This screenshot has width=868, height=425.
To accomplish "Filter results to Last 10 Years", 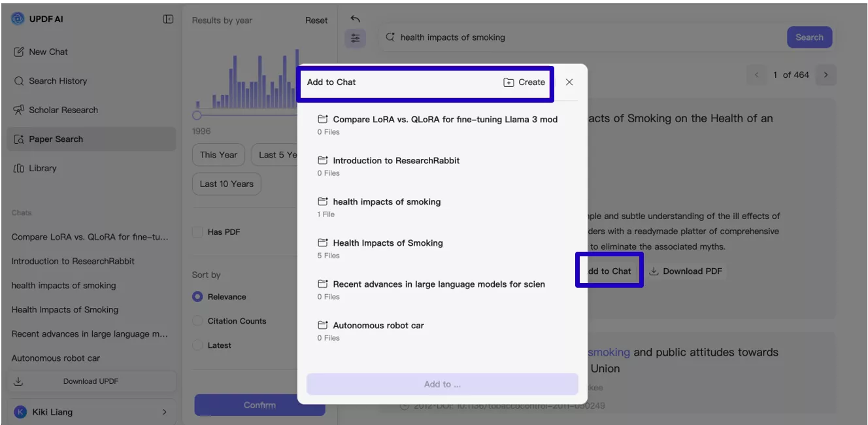I will coord(226,184).
